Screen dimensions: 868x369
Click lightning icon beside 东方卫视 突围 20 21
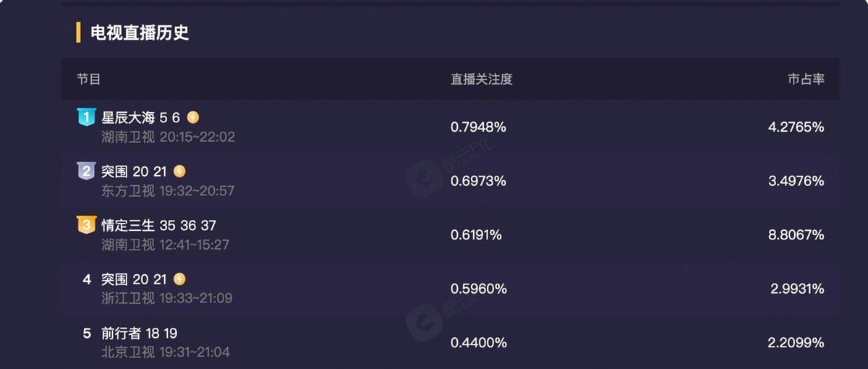[179, 171]
